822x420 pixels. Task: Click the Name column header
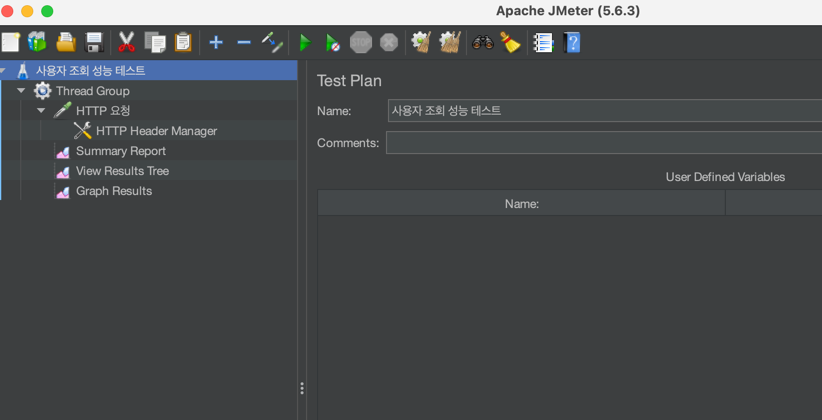(x=521, y=204)
